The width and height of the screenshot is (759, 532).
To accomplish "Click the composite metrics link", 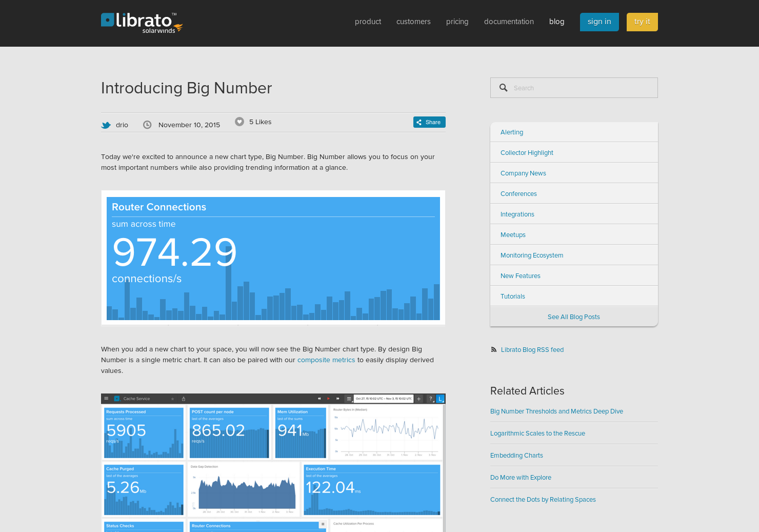I will point(326,360).
